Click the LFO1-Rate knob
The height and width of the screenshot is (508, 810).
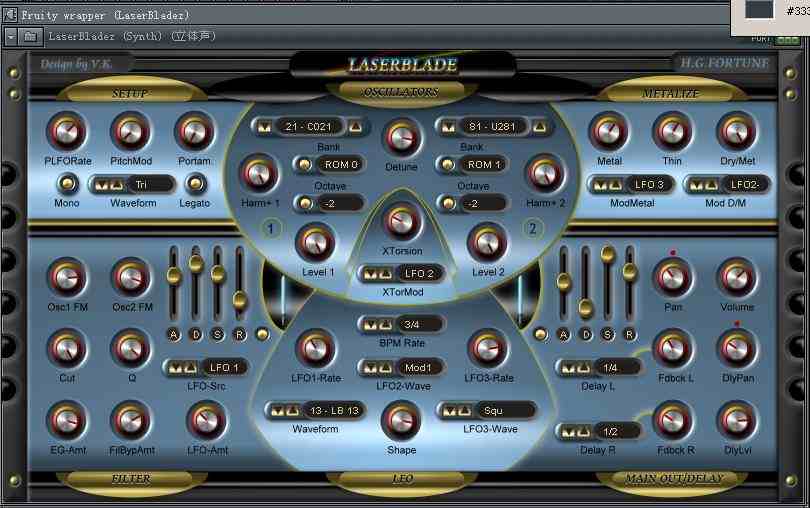pos(315,349)
